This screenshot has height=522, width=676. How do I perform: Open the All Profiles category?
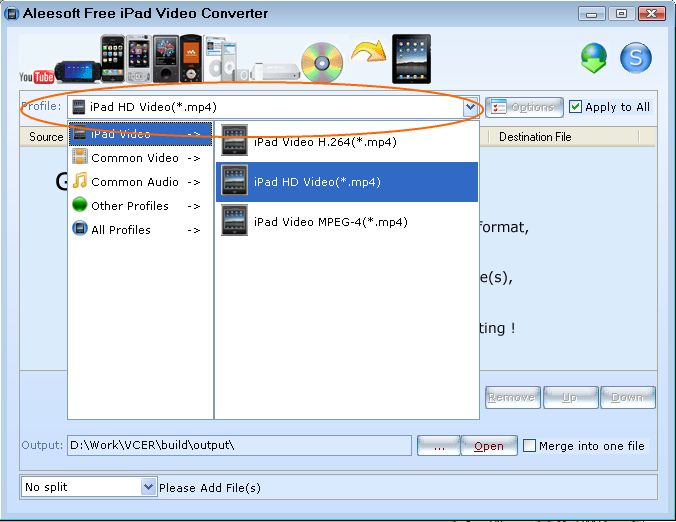[x=141, y=229]
